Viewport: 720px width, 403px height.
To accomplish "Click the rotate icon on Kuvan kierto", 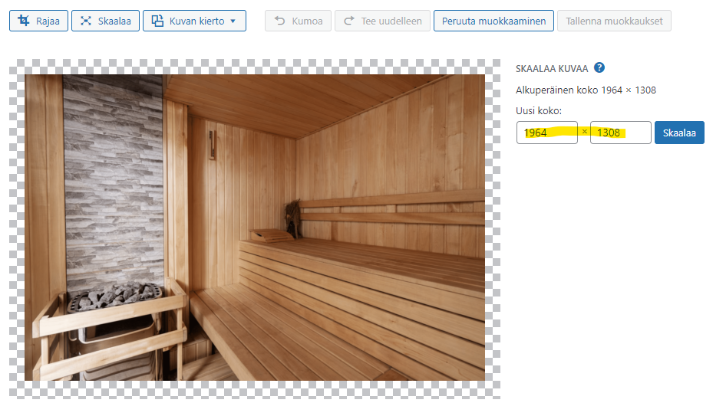I will (x=158, y=20).
